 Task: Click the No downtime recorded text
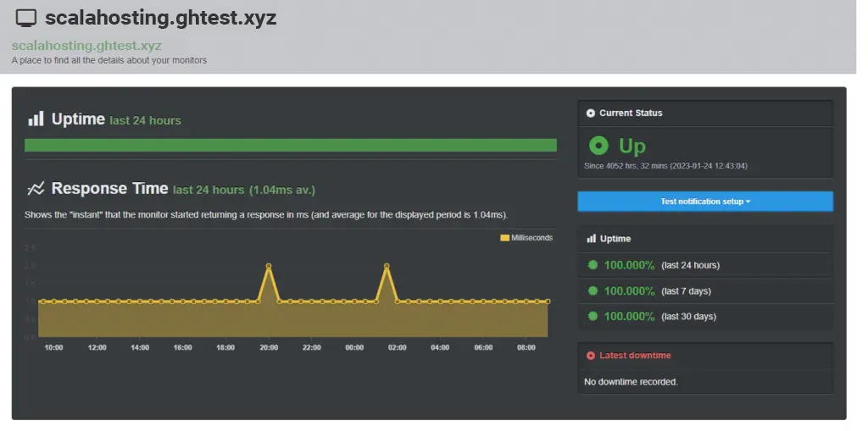pyautogui.click(x=631, y=382)
